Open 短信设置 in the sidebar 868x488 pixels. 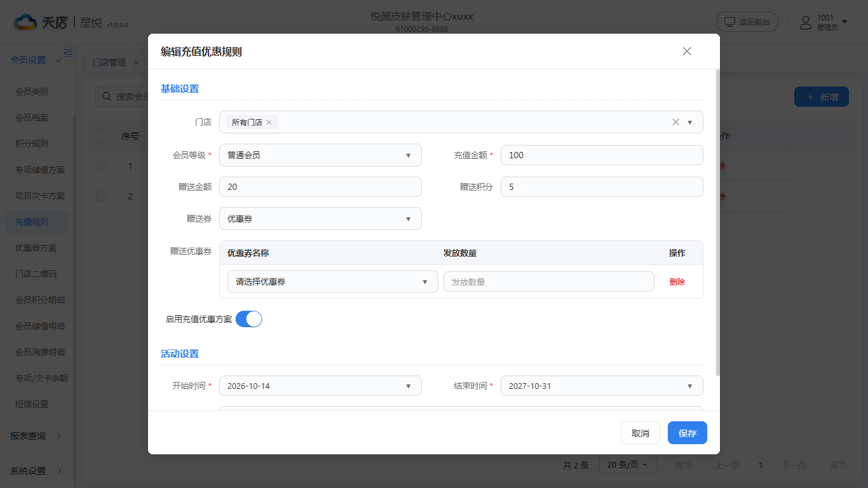pos(32,404)
